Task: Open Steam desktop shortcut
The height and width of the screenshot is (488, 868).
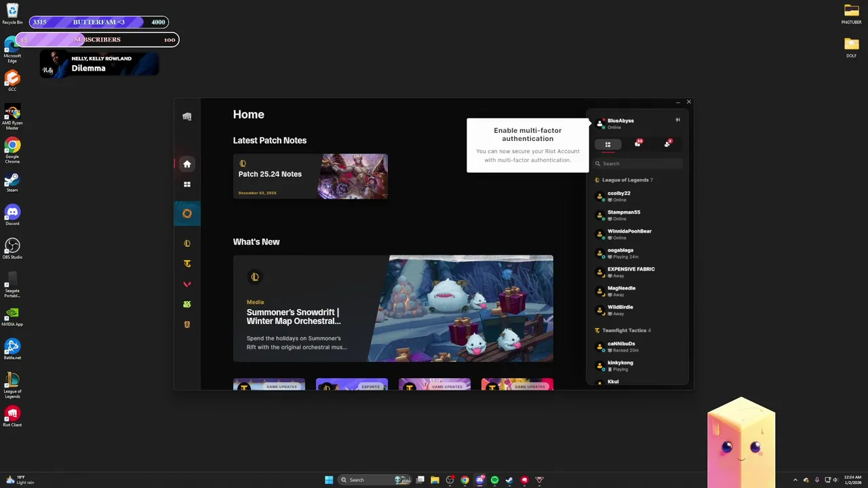Action: point(12,182)
